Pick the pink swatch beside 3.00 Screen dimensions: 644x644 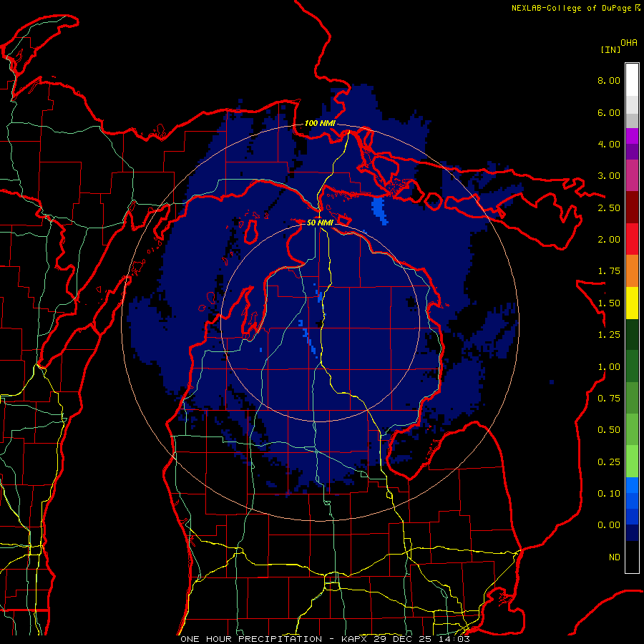[632, 175]
